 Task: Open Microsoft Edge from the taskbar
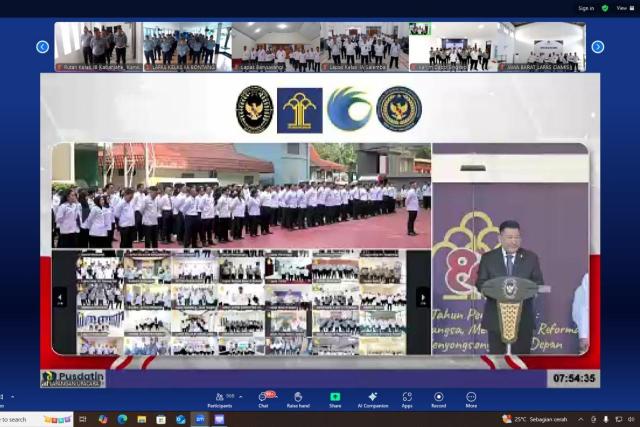(122, 419)
